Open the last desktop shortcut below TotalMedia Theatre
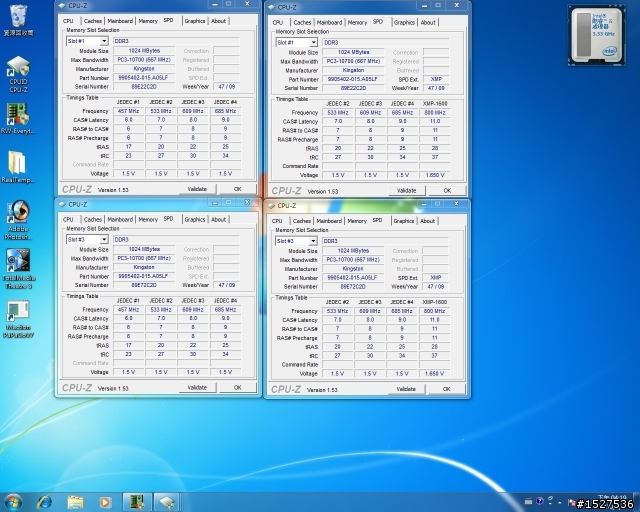Image resolution: width=640 pixels, height=512 pixels. click(x=18, y=319)
